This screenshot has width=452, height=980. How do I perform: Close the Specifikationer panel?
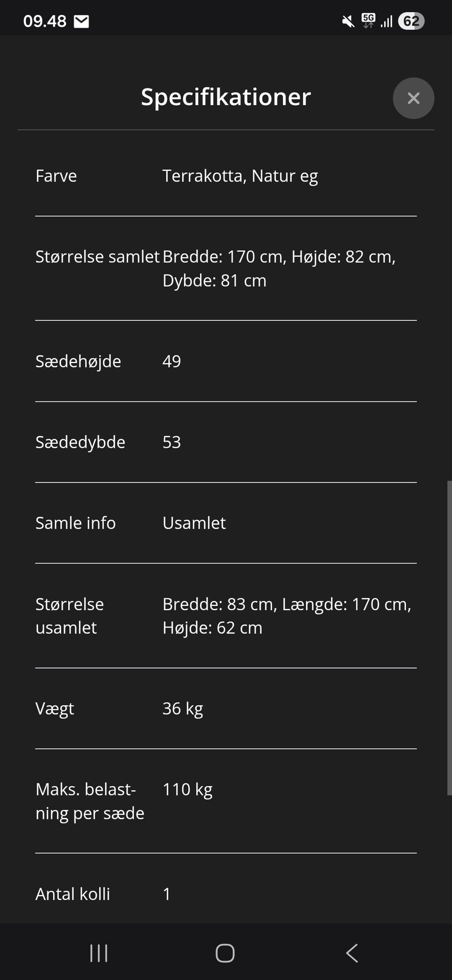413,98
